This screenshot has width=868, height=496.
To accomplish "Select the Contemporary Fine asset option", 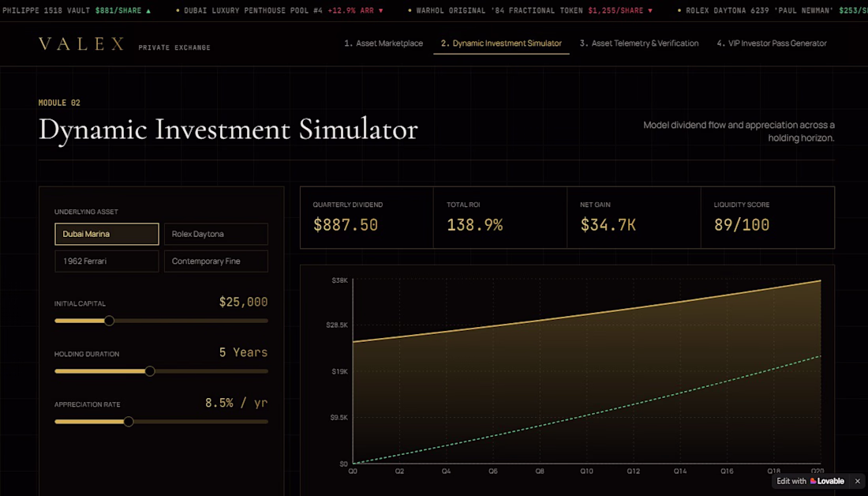I will pos(216,261).
